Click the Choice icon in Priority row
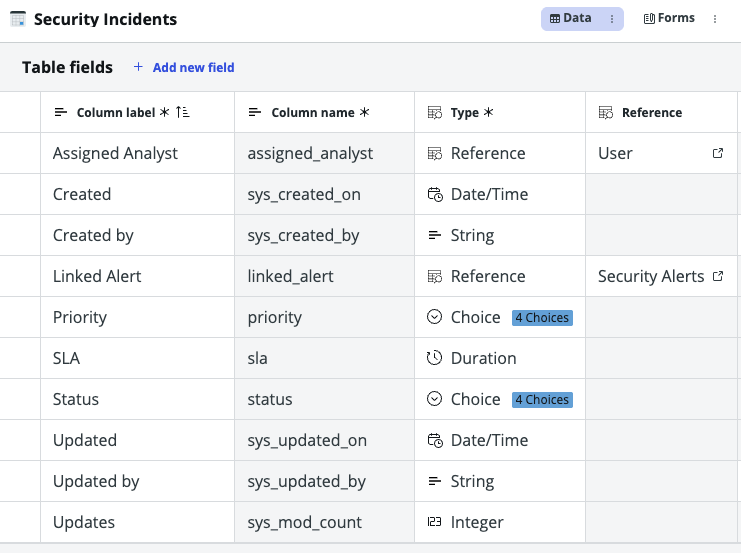The image size is (741, 553). (x=434, y=317)
